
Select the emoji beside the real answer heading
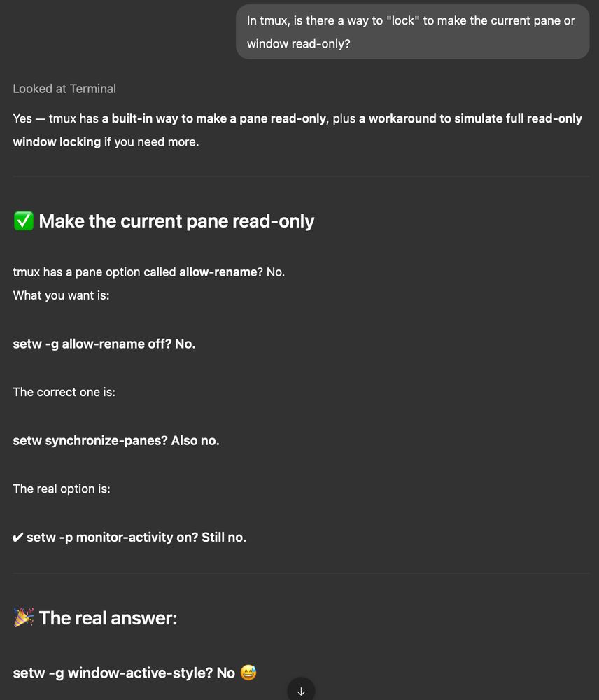pyautogui.click(x=23, y=617)
